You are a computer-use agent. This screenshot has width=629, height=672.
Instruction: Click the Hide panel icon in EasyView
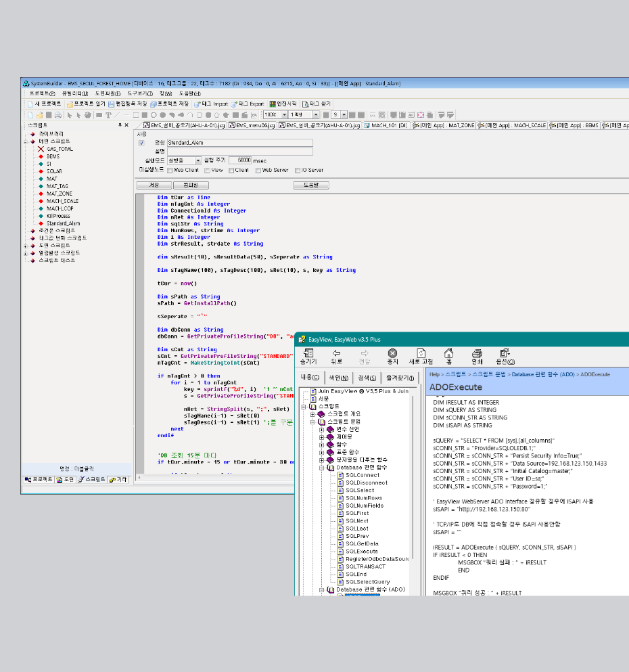coord(308,353)
